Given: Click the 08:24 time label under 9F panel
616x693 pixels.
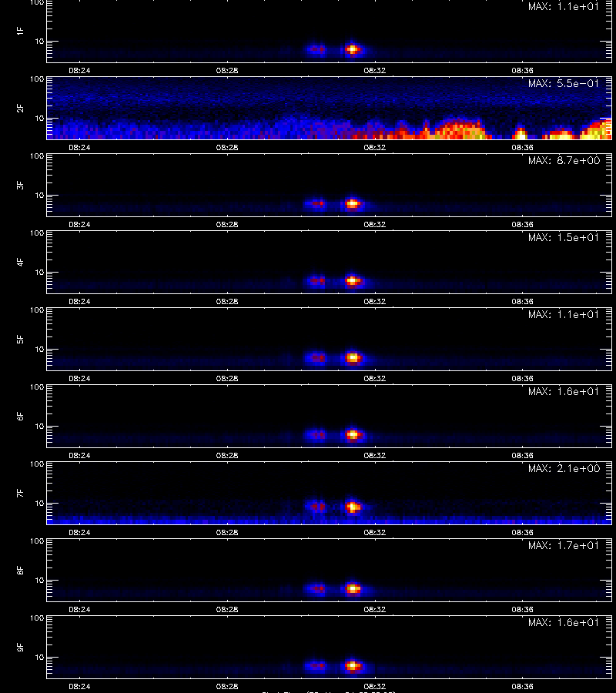Looking at the screenshot, I should 79,686.
